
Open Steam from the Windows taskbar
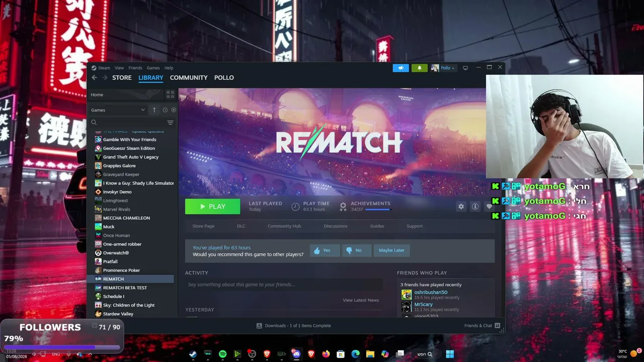(193, 354)
